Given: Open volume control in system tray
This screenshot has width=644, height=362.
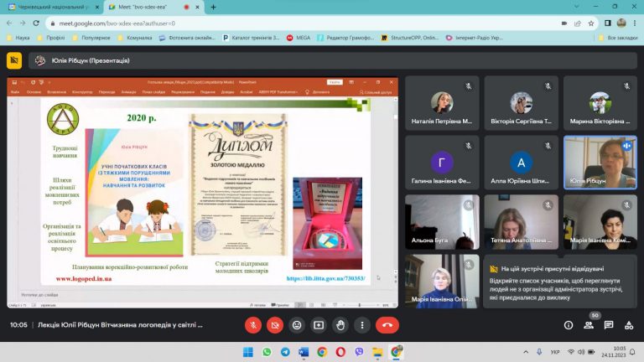Looking at the screenshot, I should click(x=581, y=352).
